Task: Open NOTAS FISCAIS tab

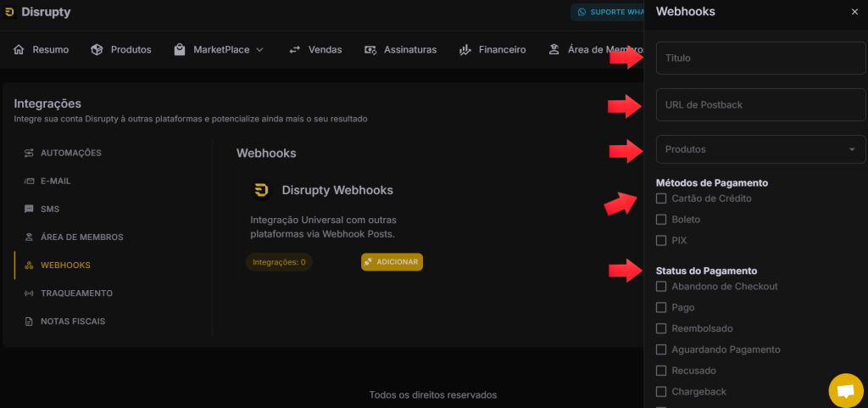Action: point(73,321)
